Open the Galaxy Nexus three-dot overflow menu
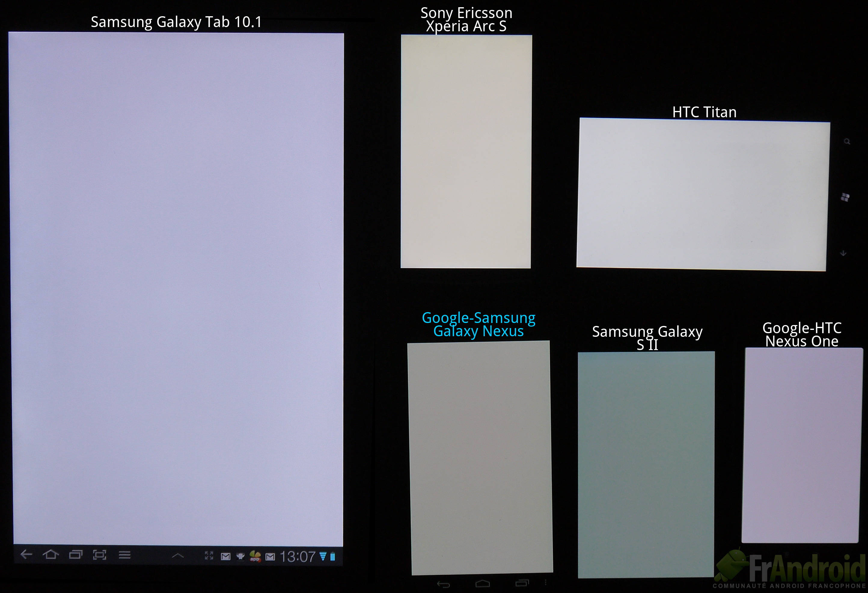Viewport: 868px width, 593px height. click(546, 582)
